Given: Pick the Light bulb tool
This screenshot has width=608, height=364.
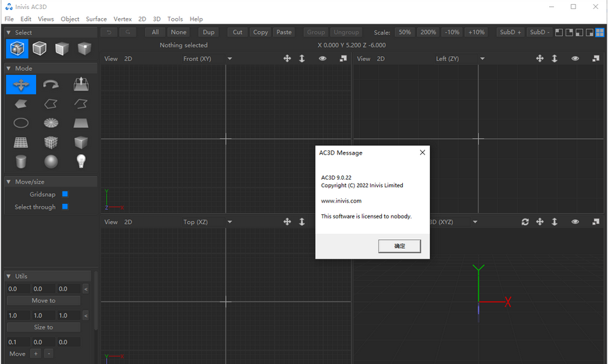Looking at the screenshot, I should tap(80, 162).
